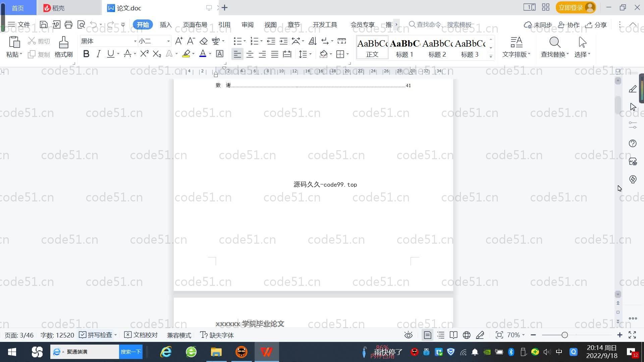This screenshot has height=362, width=644.
Task: Open the 插入 Insert tab
Action: click(166, 24)
